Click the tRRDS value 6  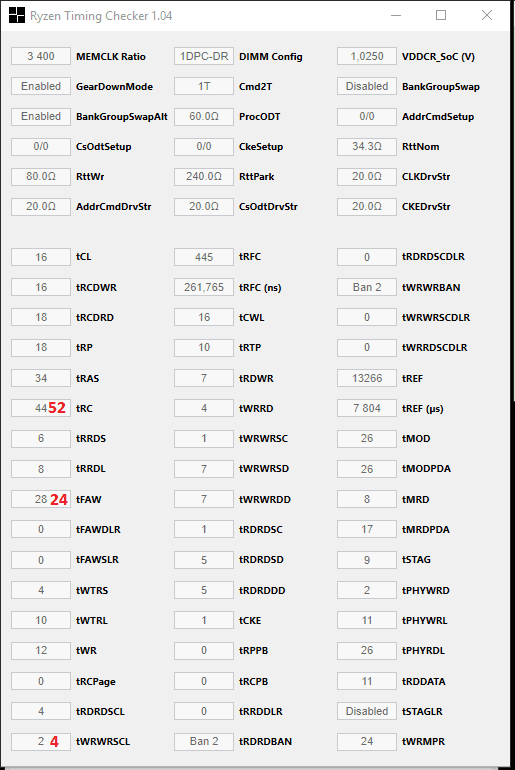(41, 438)
